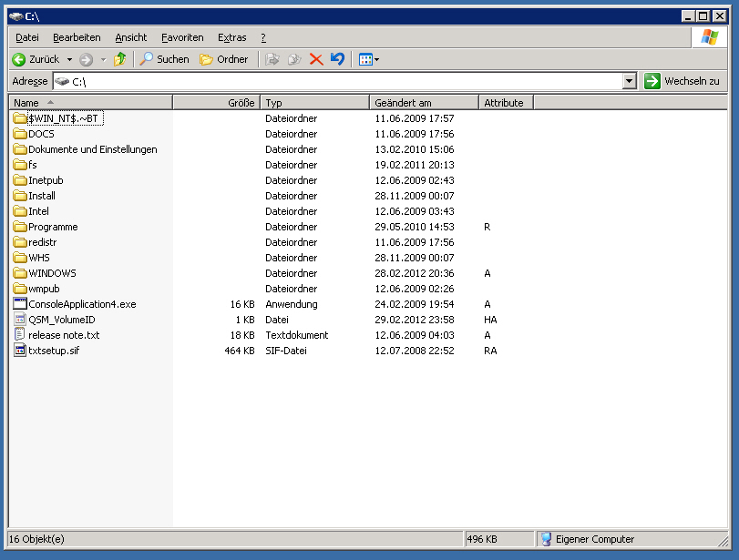Click the red X delete icon
The height and width of the screenshot is (560, 739).
click(316, 59)
